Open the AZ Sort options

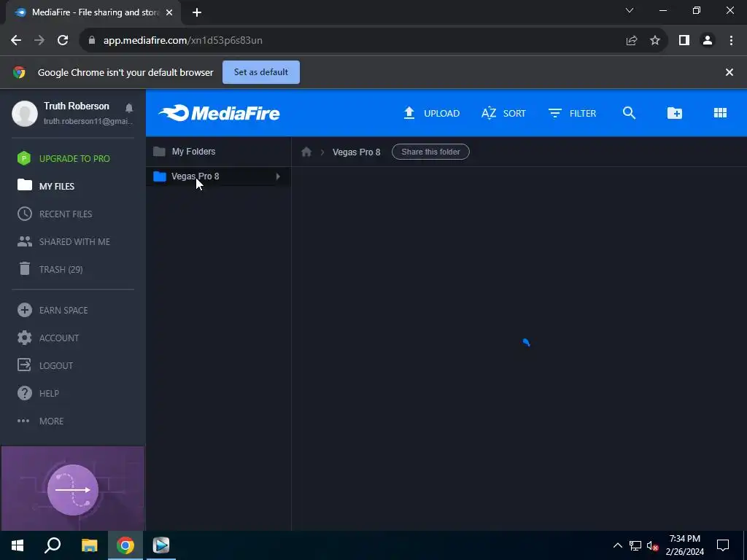(x=503, y=113)
